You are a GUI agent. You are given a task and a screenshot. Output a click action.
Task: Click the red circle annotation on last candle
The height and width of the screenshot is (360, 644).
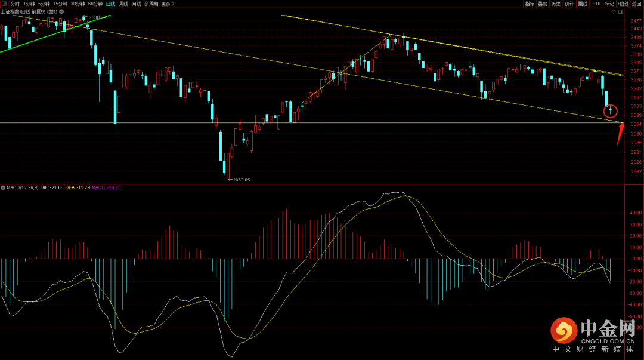[x=610, y=110]
